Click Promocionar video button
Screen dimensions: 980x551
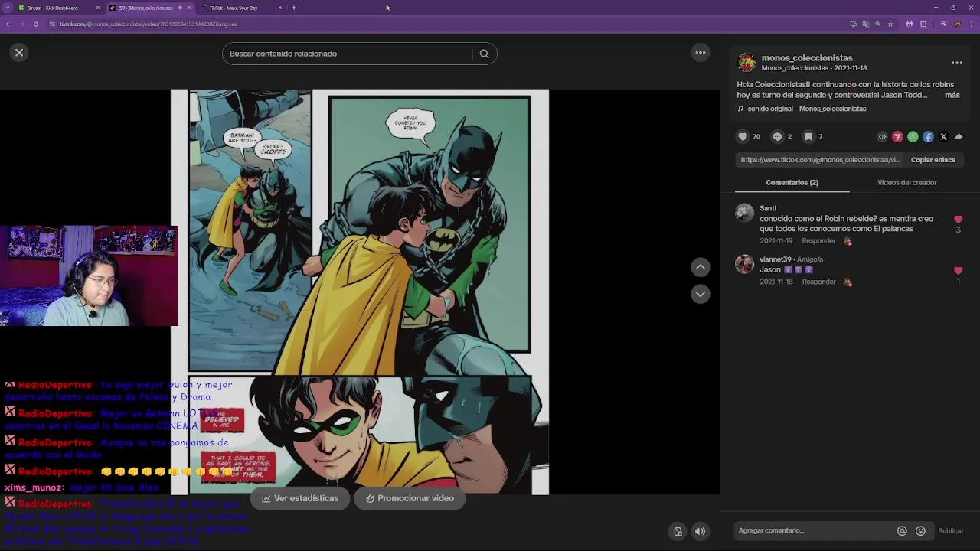(x=410, y=498)
